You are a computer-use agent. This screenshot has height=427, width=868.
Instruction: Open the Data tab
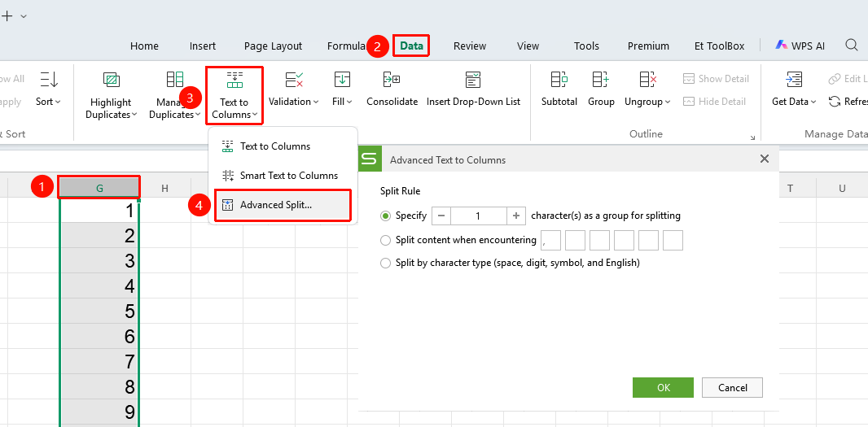pyautogui.click(x=411, y=46)
